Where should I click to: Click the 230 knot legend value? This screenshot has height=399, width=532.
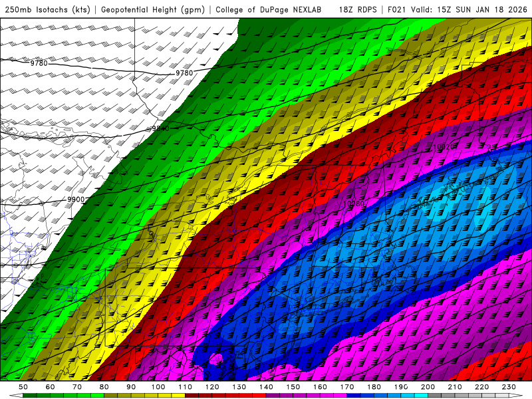pyautogui.click(x=509, y=387)
